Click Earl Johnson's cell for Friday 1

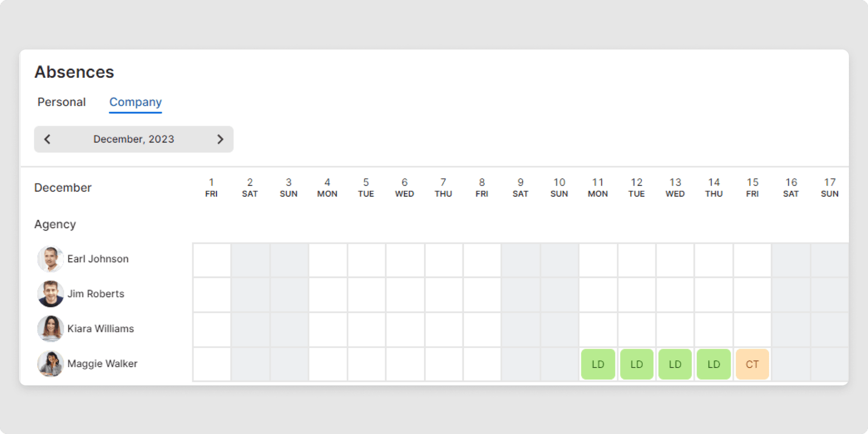coord(212,260)
